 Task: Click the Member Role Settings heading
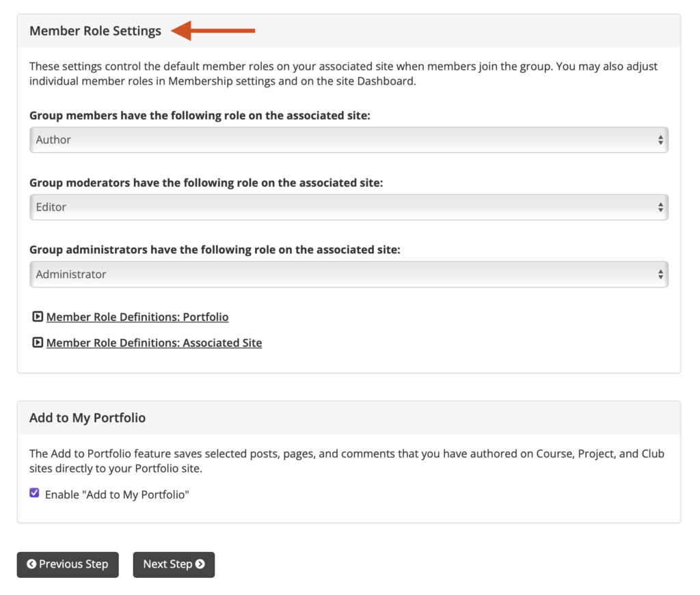(95, 31)
